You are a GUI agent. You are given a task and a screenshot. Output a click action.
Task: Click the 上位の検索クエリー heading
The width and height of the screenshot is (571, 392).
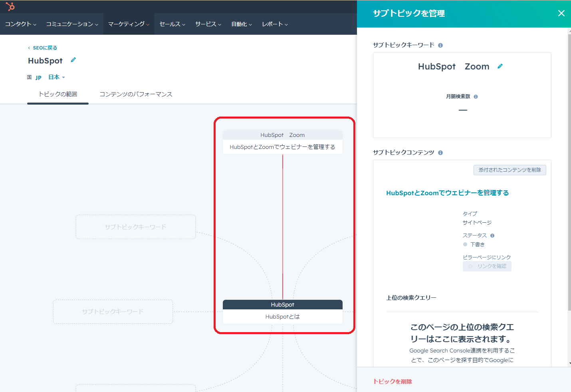(x=411, y=298)
